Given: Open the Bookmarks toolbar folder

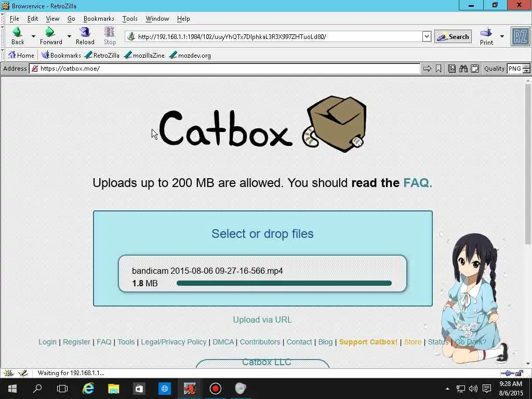Looking at the screenshot, I should (61, 55).
